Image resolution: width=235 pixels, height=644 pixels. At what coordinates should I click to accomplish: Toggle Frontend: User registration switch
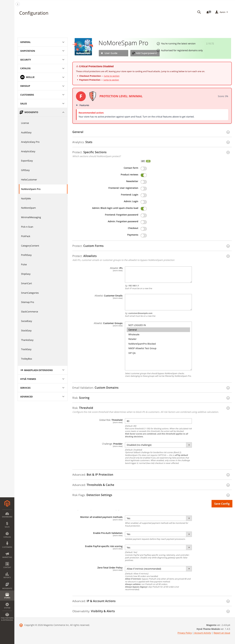pos(143,188)
